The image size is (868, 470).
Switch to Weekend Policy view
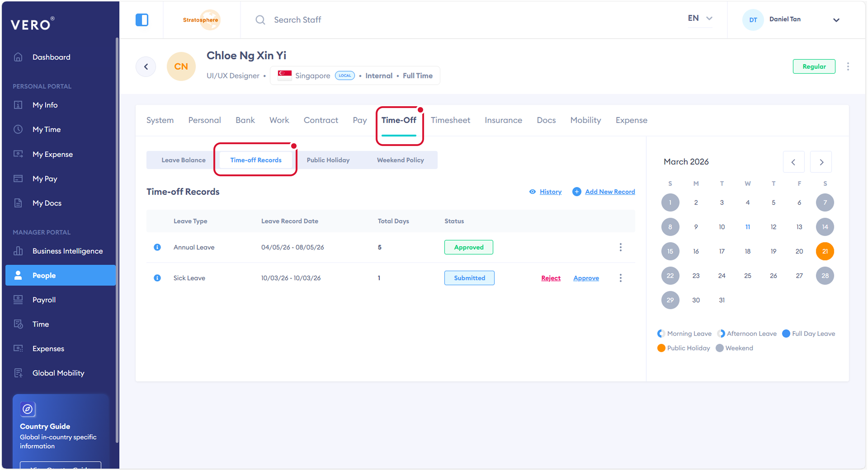[x=400, y=160]
